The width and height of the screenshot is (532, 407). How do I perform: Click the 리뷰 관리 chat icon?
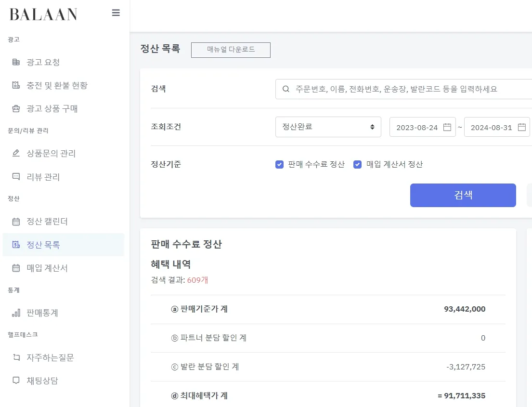click(16, 176)
